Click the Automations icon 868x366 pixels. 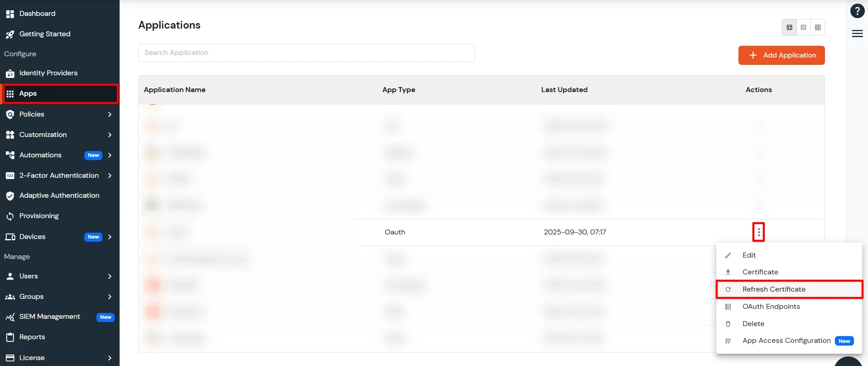coord(10,155)
